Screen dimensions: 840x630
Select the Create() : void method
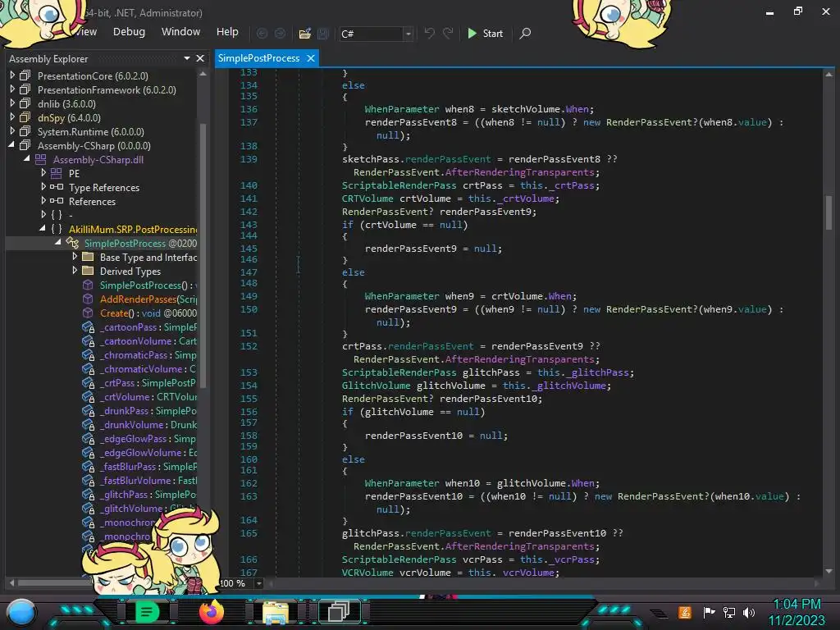(x=148, y=313)
